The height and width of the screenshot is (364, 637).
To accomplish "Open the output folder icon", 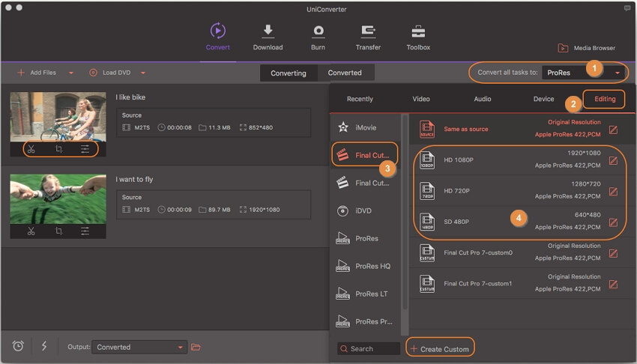I will (196, 347).
